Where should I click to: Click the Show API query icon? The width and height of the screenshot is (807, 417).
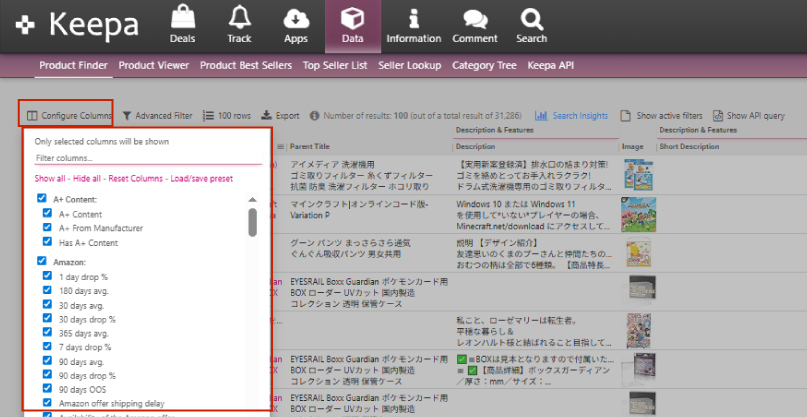717,116
